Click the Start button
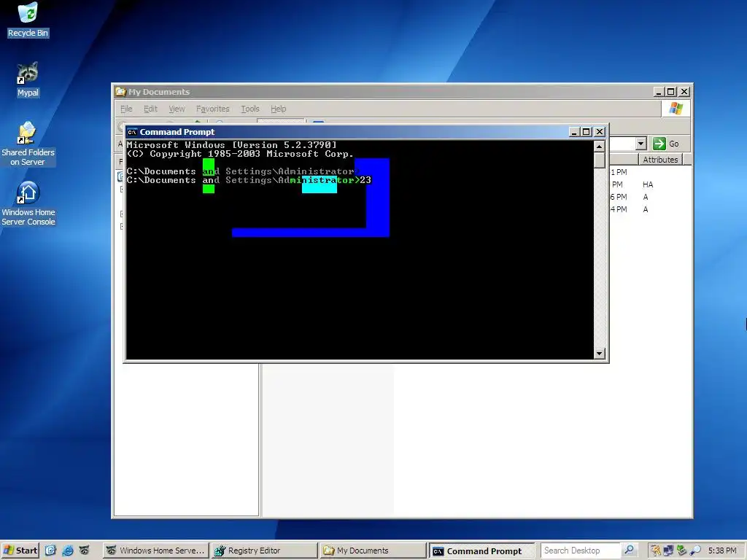Screen dimensions: 747x560 (20, 551)
